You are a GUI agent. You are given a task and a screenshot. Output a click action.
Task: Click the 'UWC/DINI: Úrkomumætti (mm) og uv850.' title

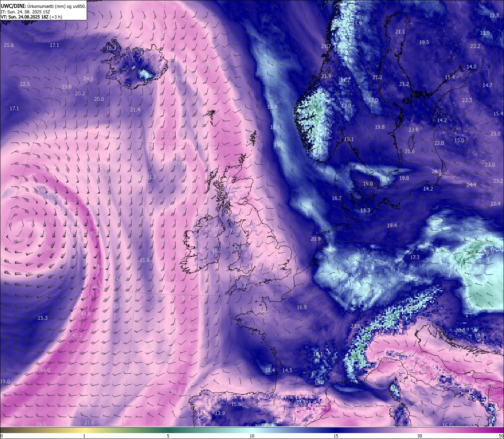tap(43, 6)
